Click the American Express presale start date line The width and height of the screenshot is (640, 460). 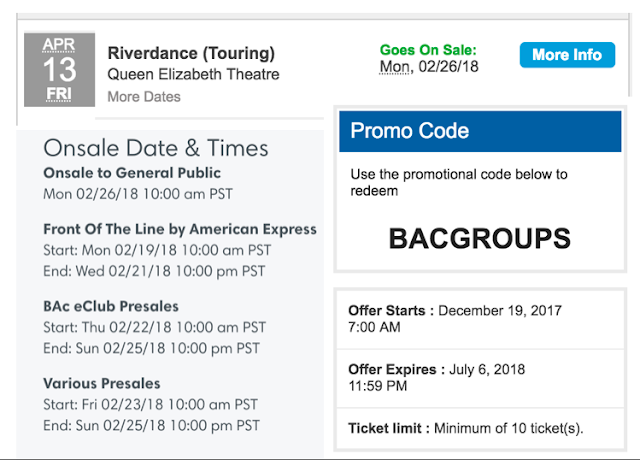154,250
